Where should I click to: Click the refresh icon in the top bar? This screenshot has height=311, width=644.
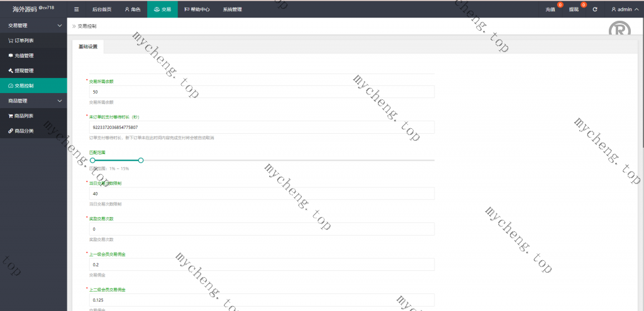point(595,9)
